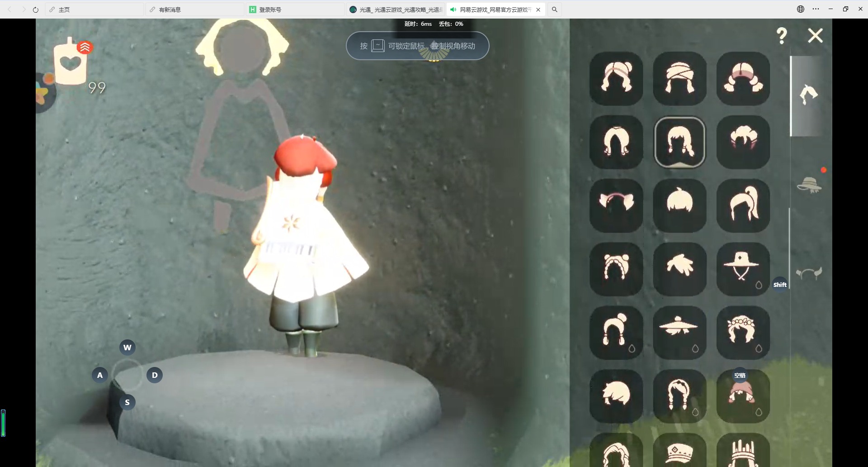Viewport: 868px width, 467px height.
Task: Close the 网易云游戏 browser tab
Action: [538, 10]
